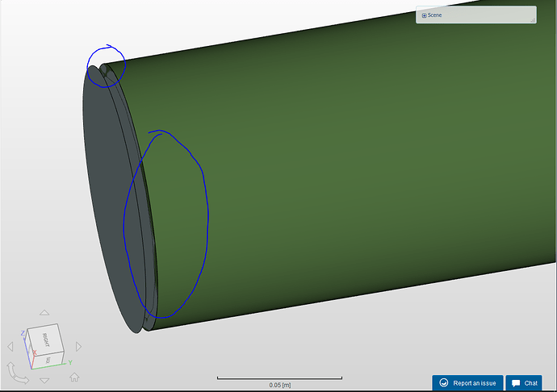This screenshot has width=557, height=392.
Task: Click the Y axis label of the orientation cube
Action: point(70,362)
